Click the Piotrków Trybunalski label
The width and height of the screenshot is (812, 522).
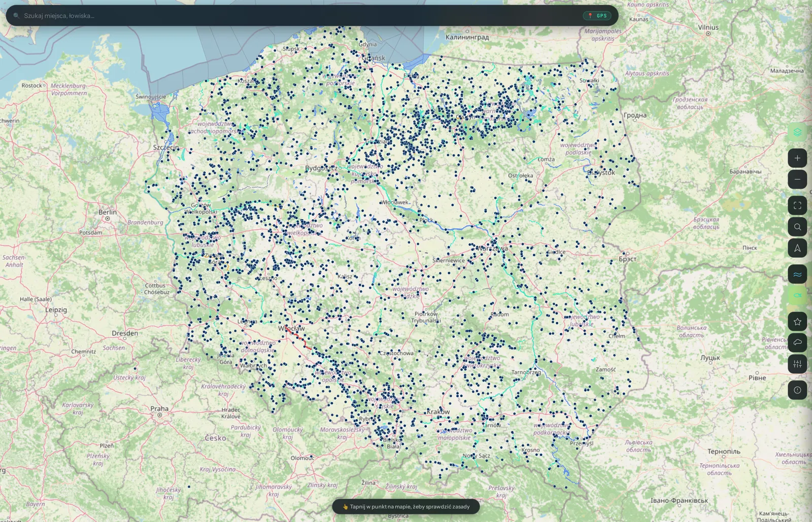[426, 317]
